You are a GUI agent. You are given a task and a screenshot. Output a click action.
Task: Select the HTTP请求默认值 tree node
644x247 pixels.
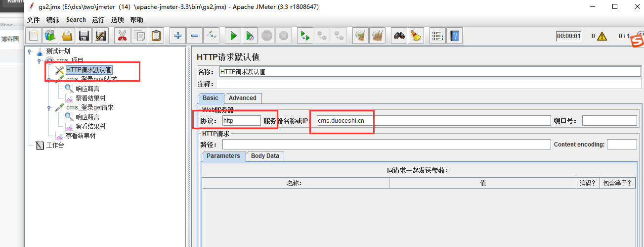[x=88, y=70]
